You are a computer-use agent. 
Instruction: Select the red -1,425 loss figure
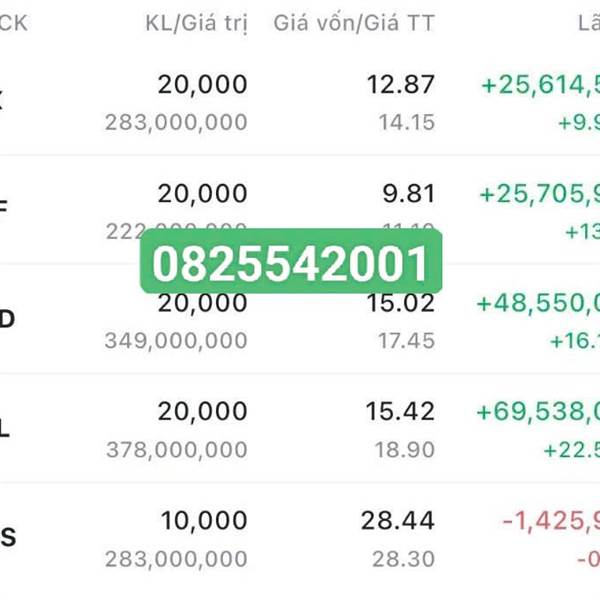click(551, 521)
